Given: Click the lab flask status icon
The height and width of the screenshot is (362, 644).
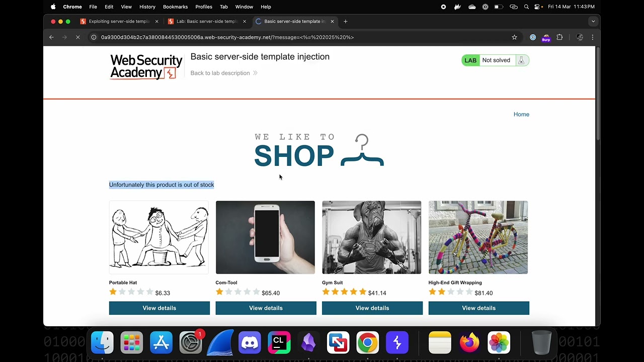Looking at the screenshot, I should pyautogui.click(x=521, y=60).
